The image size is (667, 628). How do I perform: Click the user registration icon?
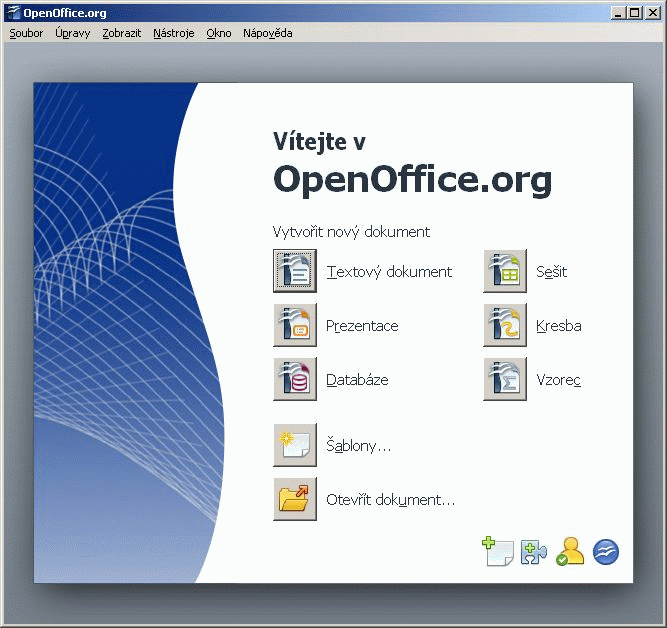570,551
